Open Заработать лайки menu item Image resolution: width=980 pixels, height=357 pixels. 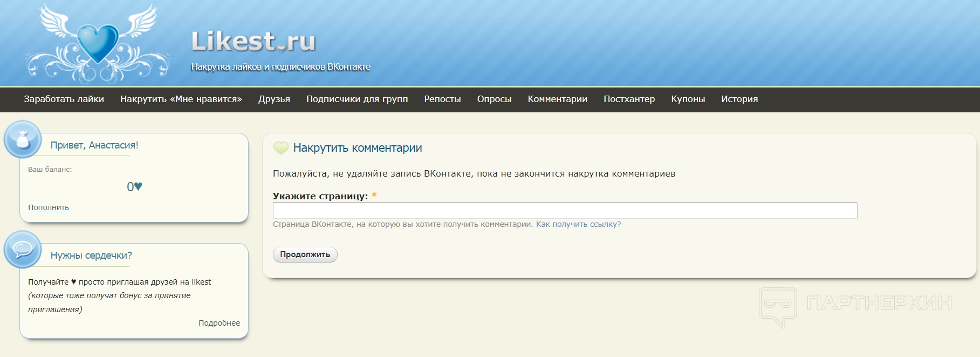64,99
